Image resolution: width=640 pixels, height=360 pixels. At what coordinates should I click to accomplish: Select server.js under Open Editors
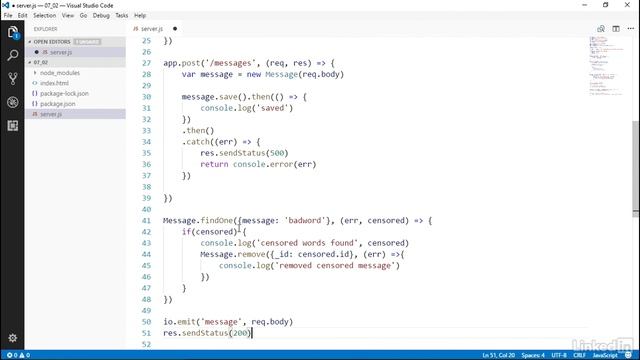click(x=76, y=52)
